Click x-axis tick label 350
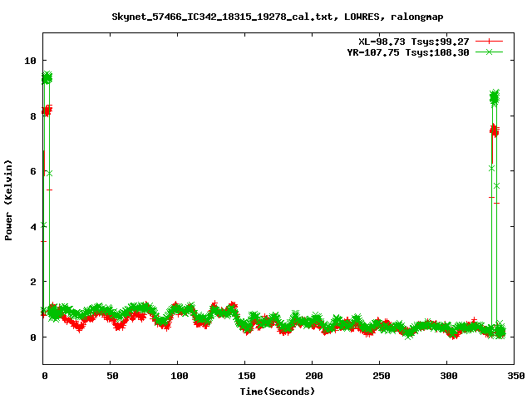532x399 pixels. point(516,376)
